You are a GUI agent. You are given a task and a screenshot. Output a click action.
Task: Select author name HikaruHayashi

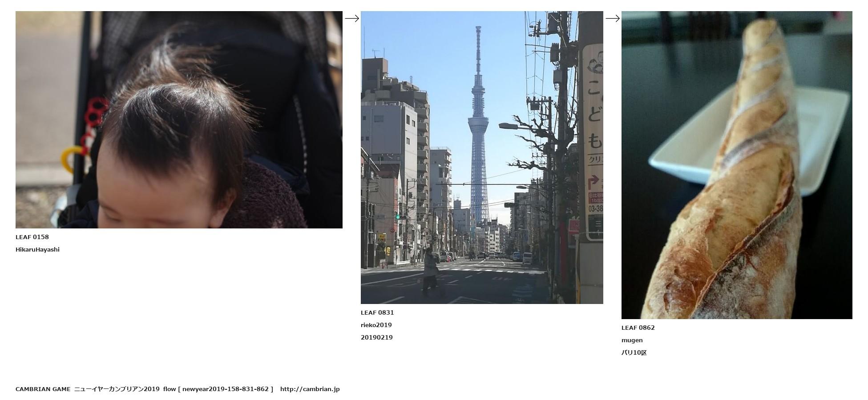click(37, 249)
